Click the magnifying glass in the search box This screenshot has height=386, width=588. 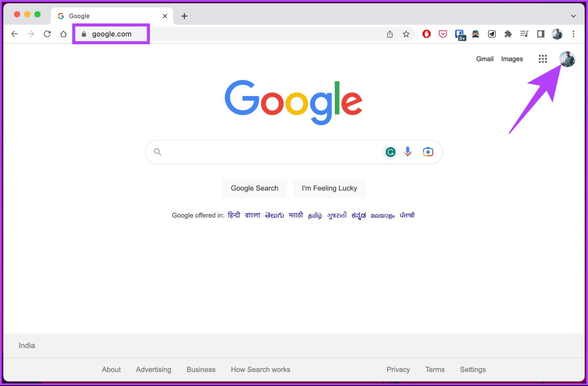pyautogui.click(x=157, y=152)
